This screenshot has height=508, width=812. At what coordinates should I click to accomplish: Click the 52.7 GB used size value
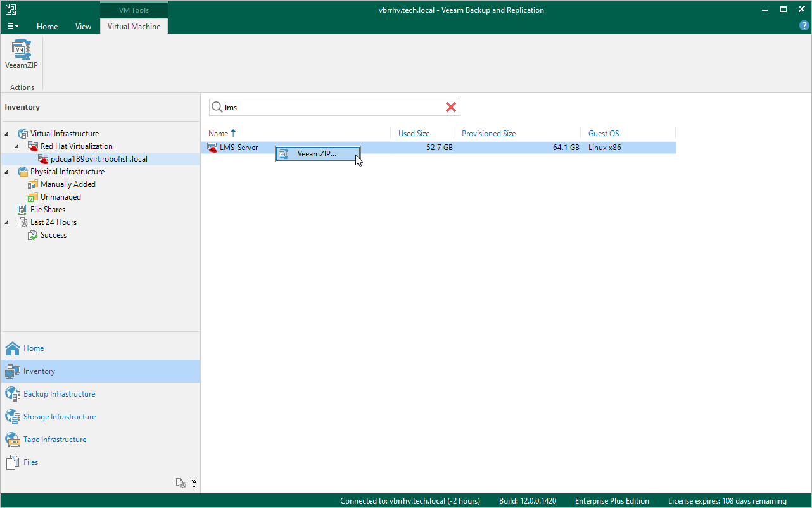pos(439,148)
